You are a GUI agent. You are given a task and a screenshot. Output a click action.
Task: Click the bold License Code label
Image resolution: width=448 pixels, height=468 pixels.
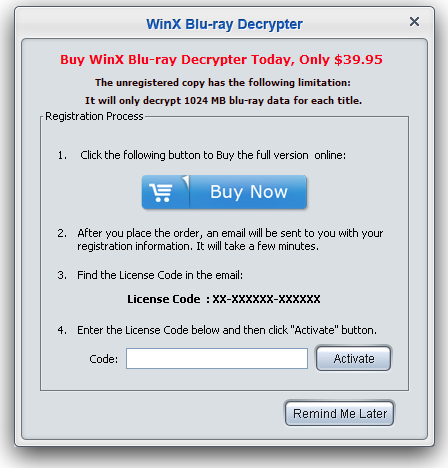tap(164, 299)
